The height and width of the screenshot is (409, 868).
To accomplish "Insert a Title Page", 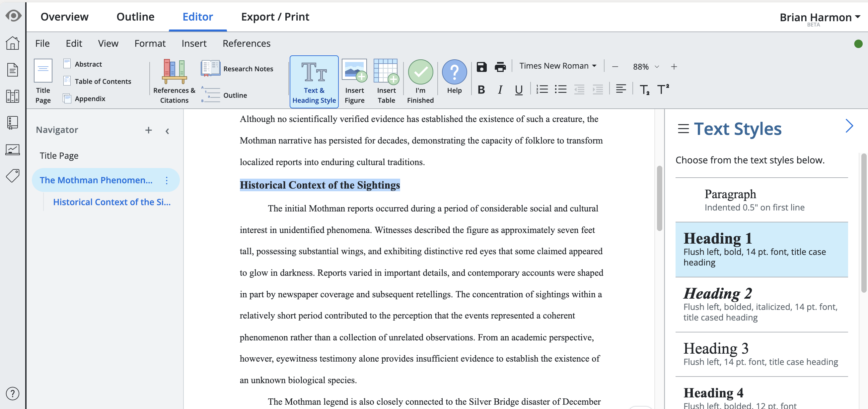I will (x=43, y=81).
